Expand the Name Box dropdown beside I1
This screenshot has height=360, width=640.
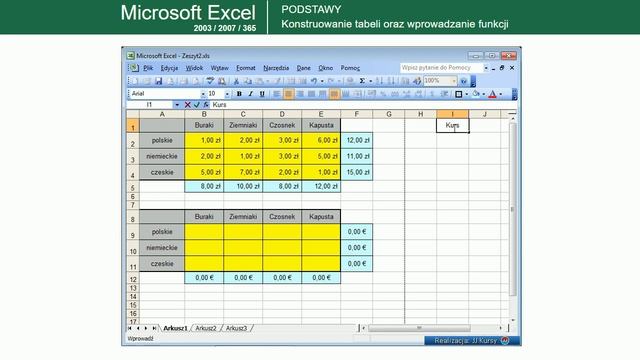coord(177,105)
